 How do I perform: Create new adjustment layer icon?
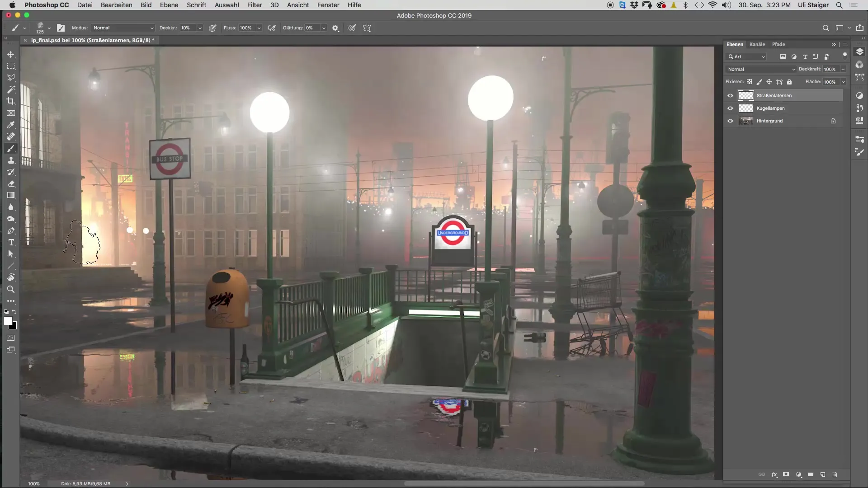[798, 474]
